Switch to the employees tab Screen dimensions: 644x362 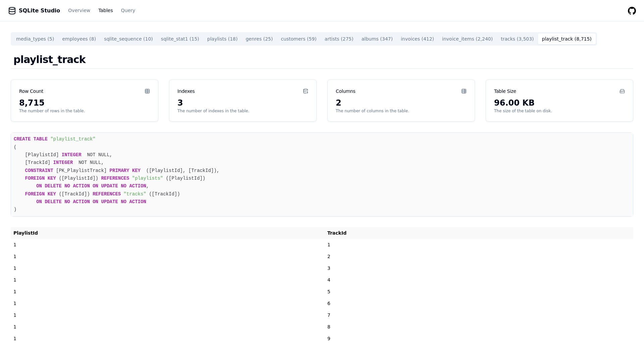coord(79,39)
